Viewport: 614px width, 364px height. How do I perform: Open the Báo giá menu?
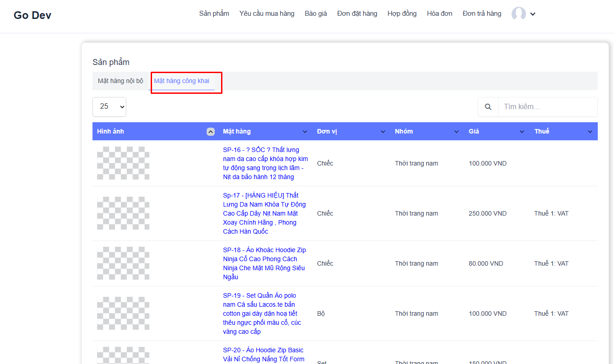(x=316, y=14)
